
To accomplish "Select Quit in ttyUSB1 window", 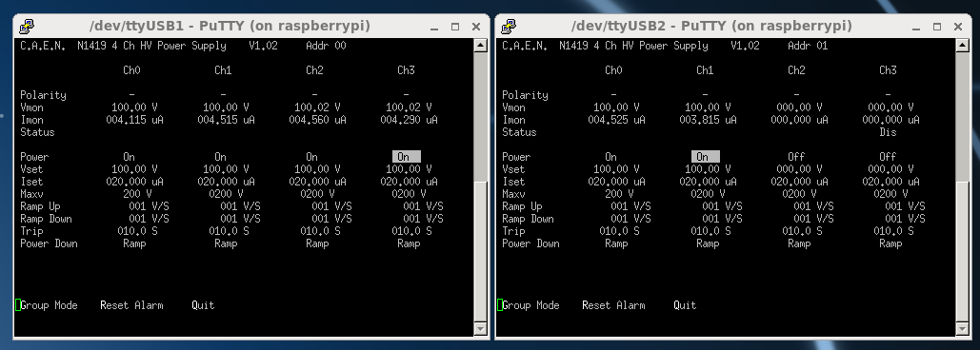I will click(x=203, y=305).
